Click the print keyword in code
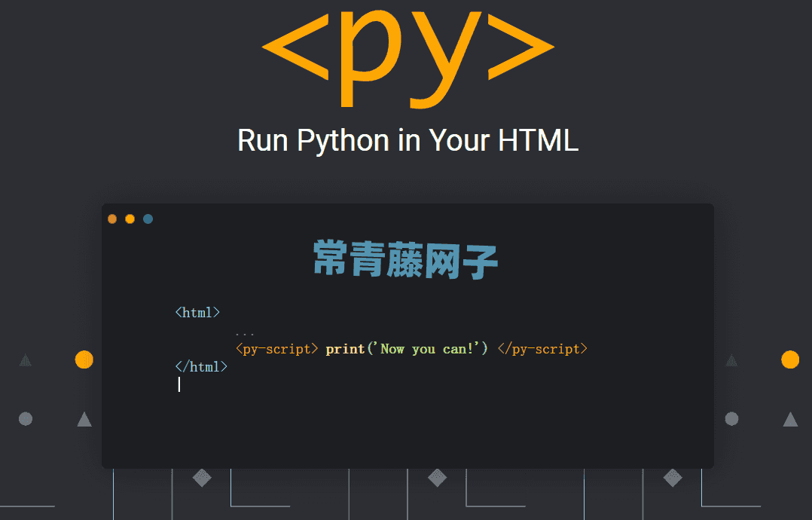Viewport: 812px width, 520px height. [346, 349]
